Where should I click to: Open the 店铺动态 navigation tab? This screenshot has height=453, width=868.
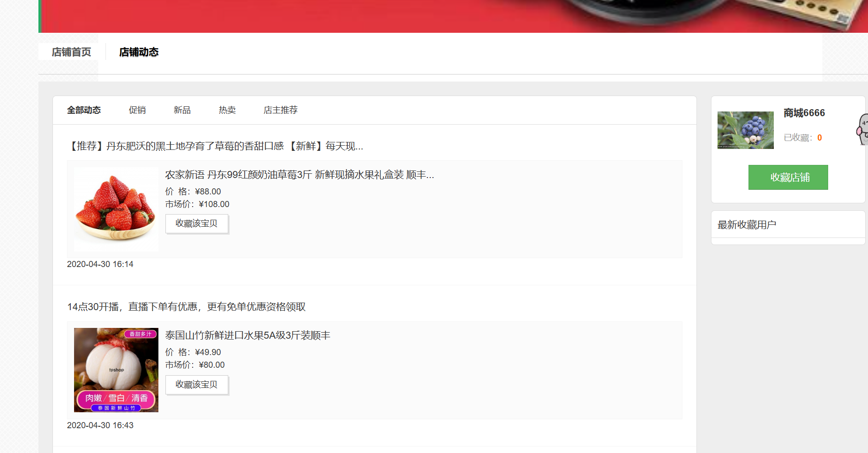click(x=139, y=52)
